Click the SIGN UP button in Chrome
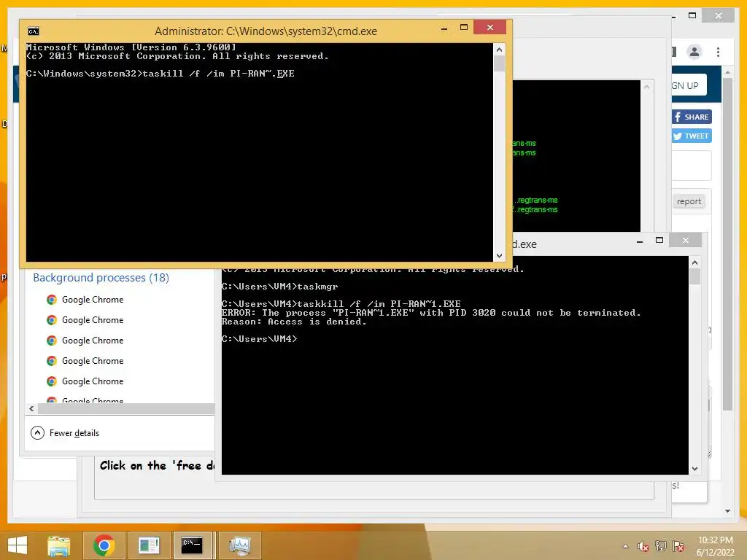 tap(689, 86)
